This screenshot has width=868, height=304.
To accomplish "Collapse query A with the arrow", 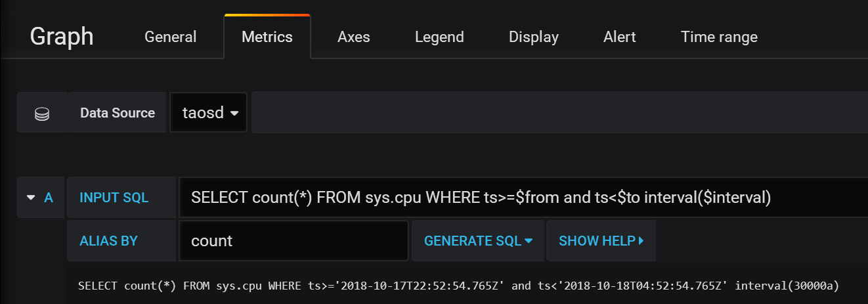I will coord(30,197).
